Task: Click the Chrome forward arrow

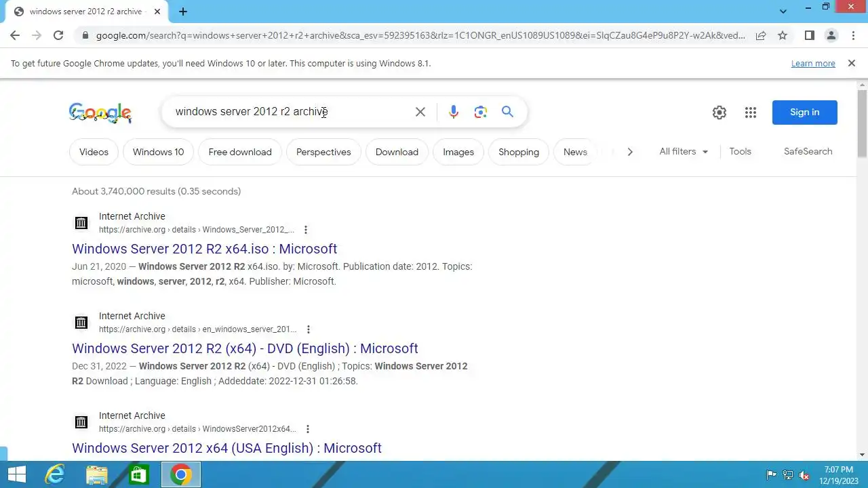Action: tap(37, 35)
